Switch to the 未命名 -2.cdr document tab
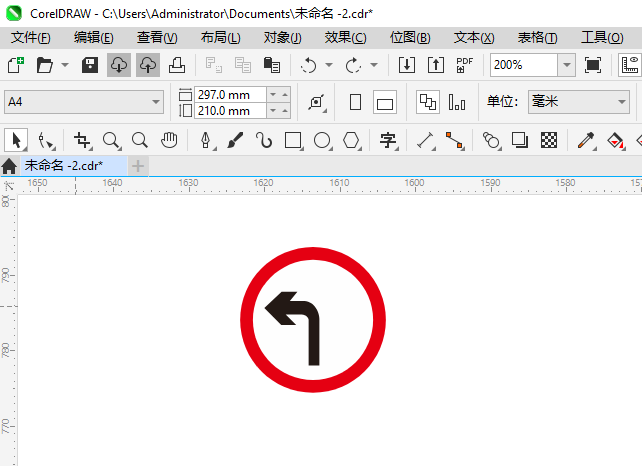This screenshot has width=642, height=466. (74, 166)
